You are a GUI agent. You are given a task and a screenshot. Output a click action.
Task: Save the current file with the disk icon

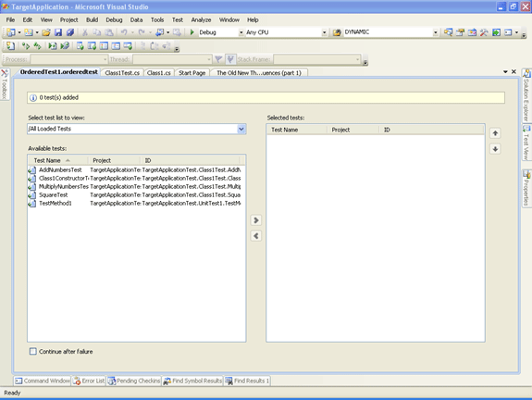pyautogui.click(x=58, y=32)
